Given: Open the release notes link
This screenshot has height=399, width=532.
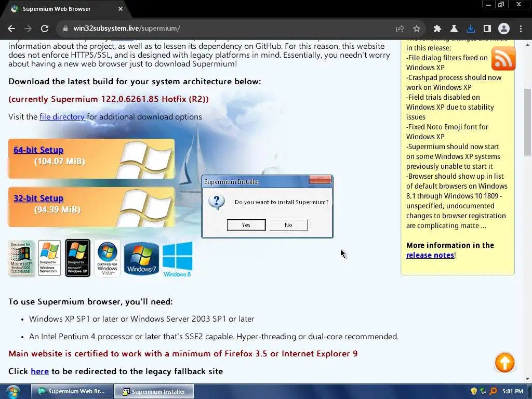Looking at the screenshot, I should pos(430,255).
